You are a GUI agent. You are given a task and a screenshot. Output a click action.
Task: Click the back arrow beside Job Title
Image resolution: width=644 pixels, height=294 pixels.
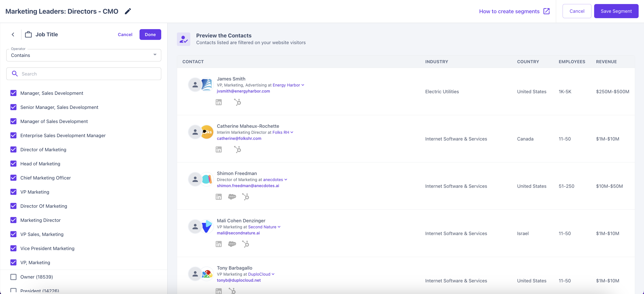tap(13, 35)
